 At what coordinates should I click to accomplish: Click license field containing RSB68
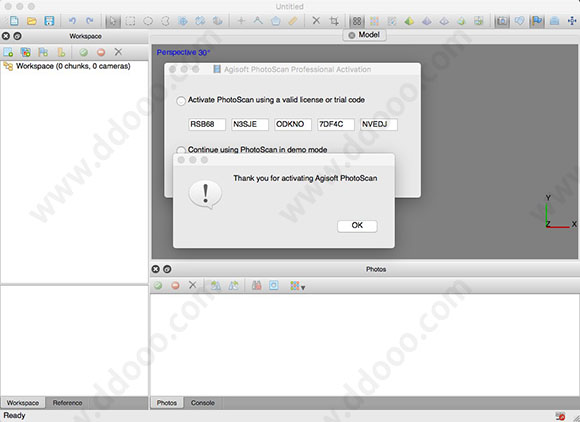(x=207, y=124)
